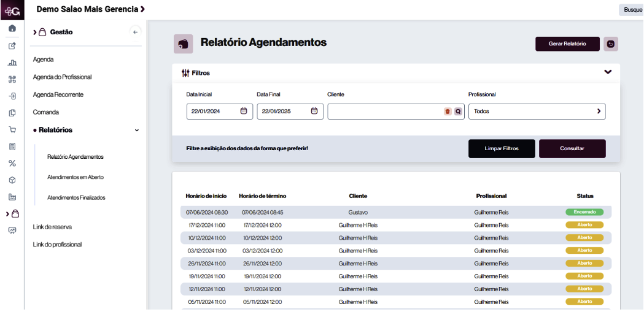Select Atendimentos em Aberto report
The height and width of the screenshot is (312, 644).
click(x=75, y=178)
